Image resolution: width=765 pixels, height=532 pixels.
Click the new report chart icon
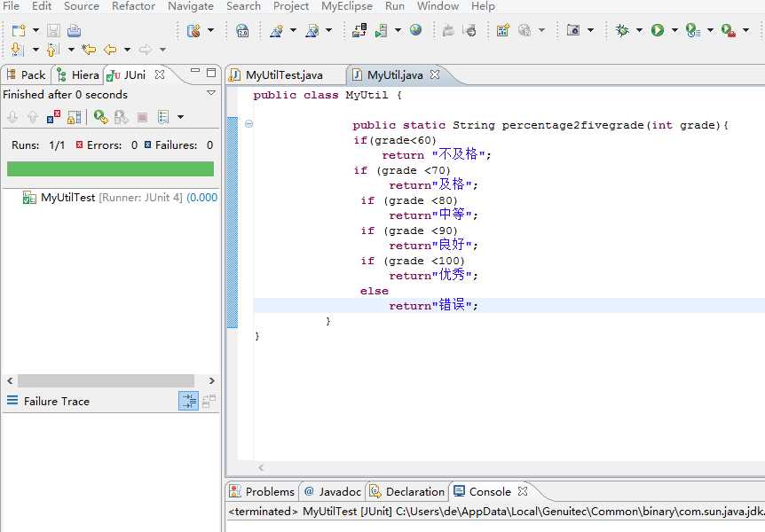pyautogui.click(x=503, y=30)
